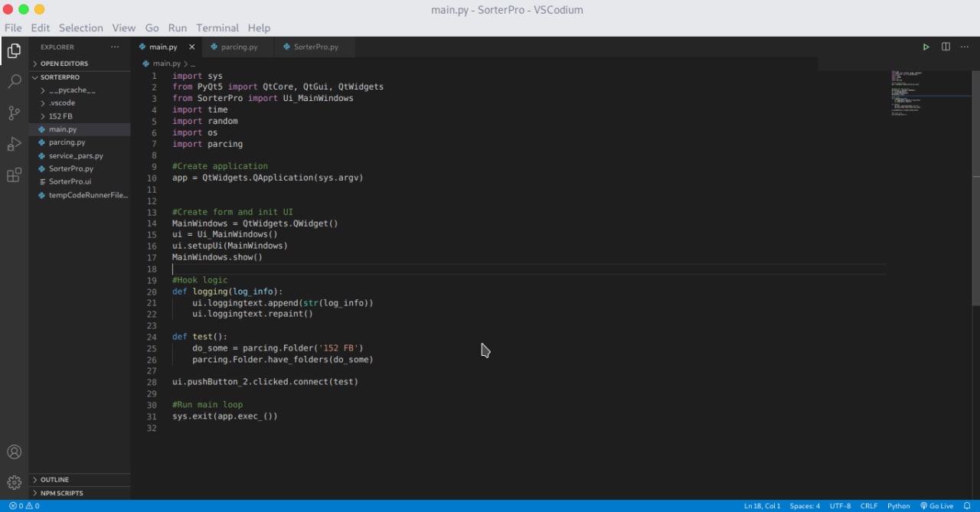980x512 pixels.
Task: Expand the __pycache__ folder
Action: pos(71,90)
